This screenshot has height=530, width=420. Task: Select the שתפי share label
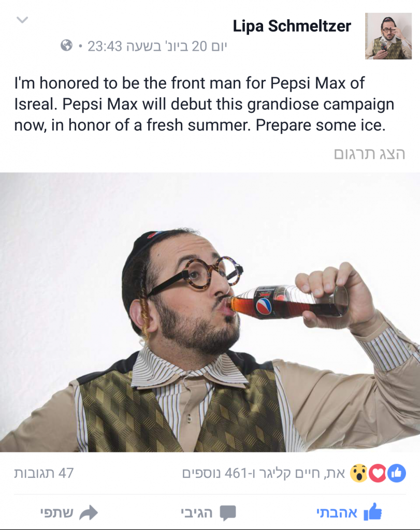56,513
